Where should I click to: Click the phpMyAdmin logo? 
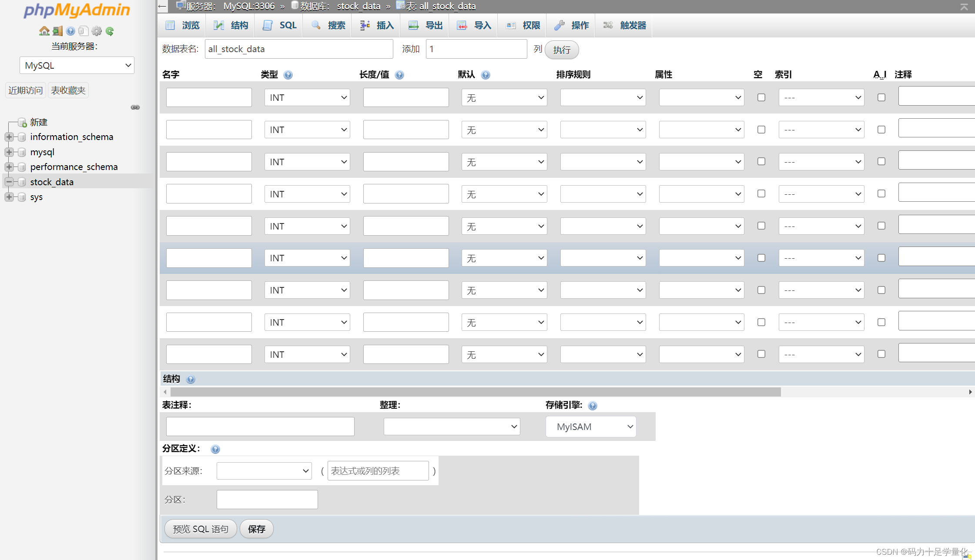[77, 10]
